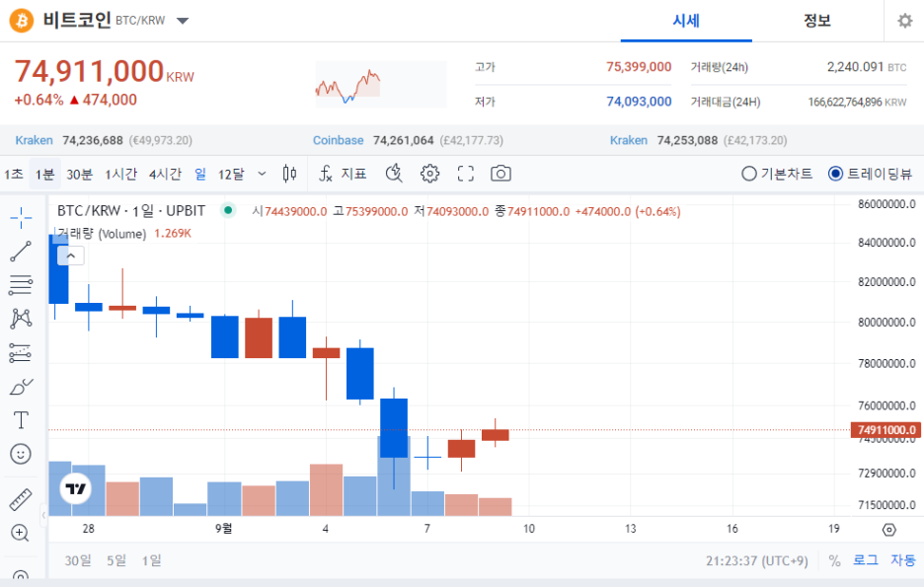Image resolution: width=924 pixels, height=587 pixels.
Task: Select the 4시간 interval
Action: tap(165, 175)
